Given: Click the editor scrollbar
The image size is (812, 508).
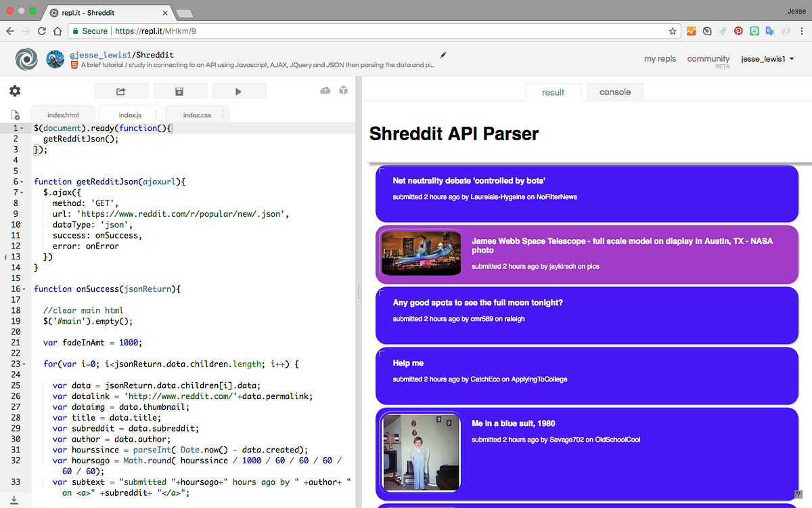Looking at the screenshot, I should [x=358, y=291].
